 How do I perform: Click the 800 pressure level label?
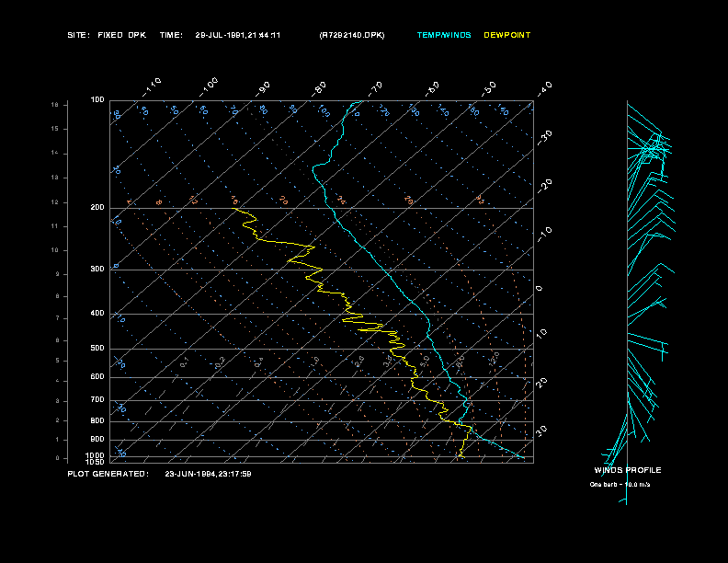(97, 420)
